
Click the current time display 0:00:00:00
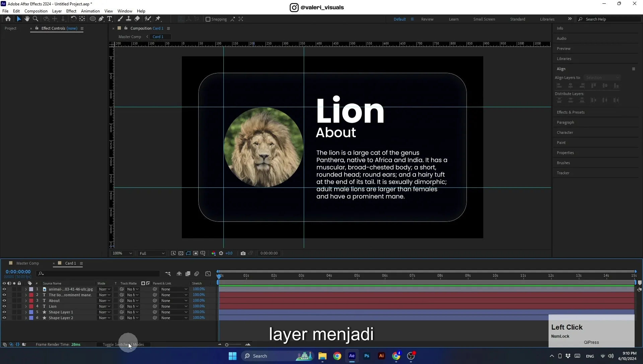[x=18, y=272]
